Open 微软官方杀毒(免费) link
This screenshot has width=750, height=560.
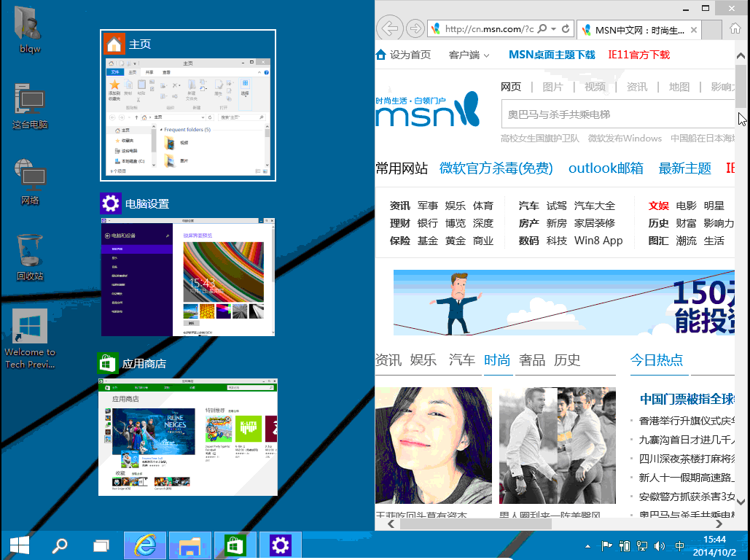496,168
